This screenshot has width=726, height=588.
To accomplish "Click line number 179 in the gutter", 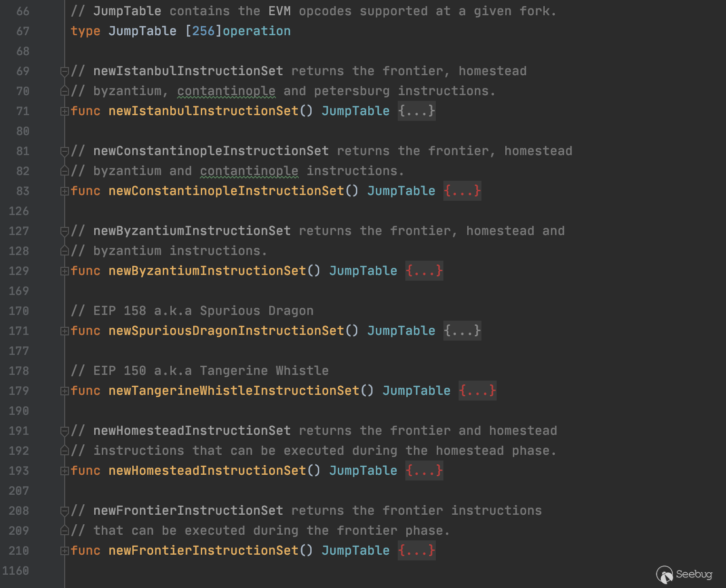I will (19, 391).
